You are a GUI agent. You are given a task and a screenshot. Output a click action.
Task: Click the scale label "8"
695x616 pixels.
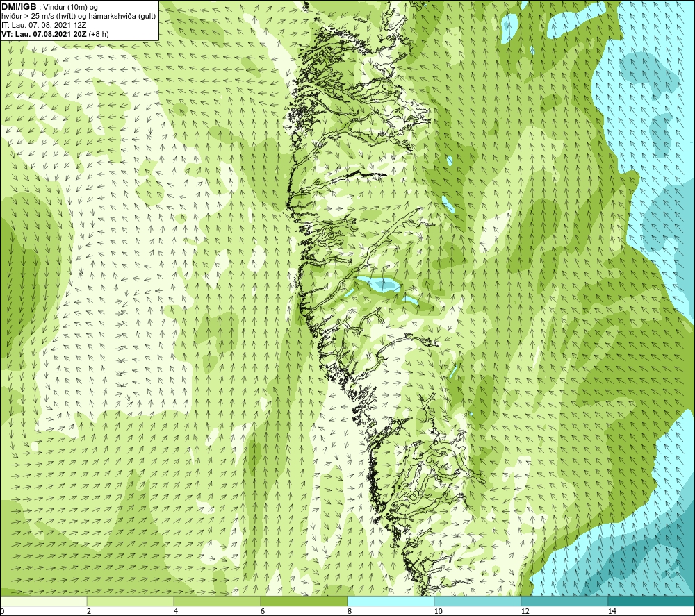coord(350,611)
